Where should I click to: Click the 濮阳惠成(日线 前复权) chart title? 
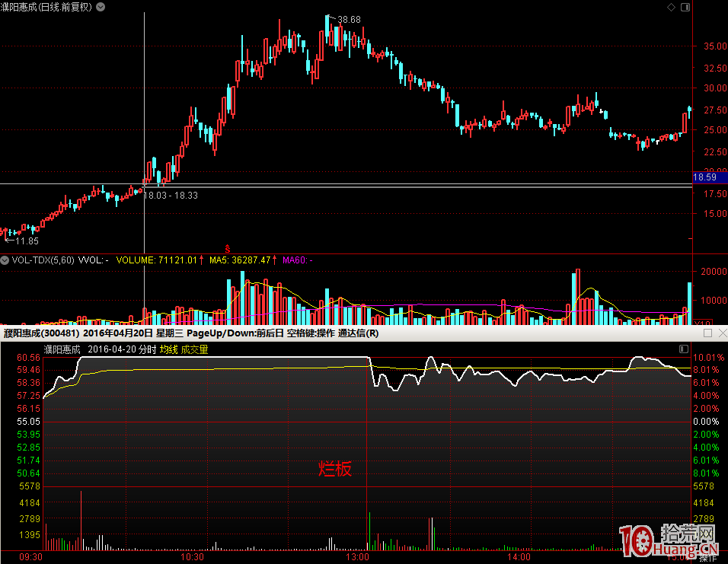point(46,7)
